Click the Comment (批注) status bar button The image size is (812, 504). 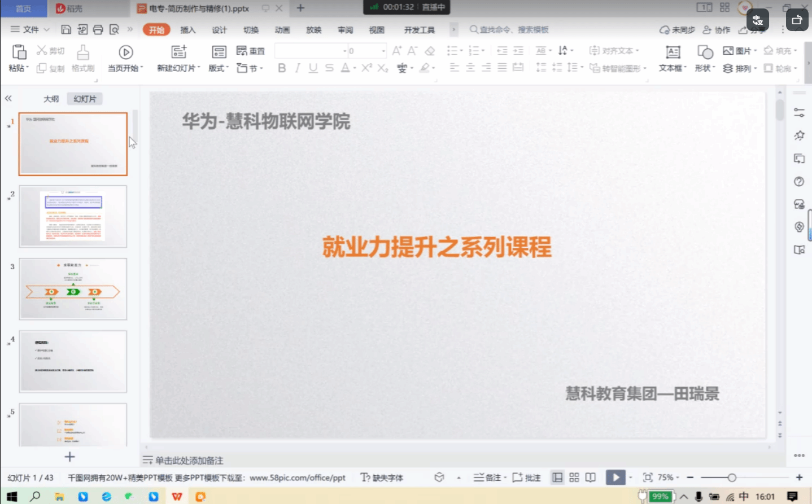[526, 478]
